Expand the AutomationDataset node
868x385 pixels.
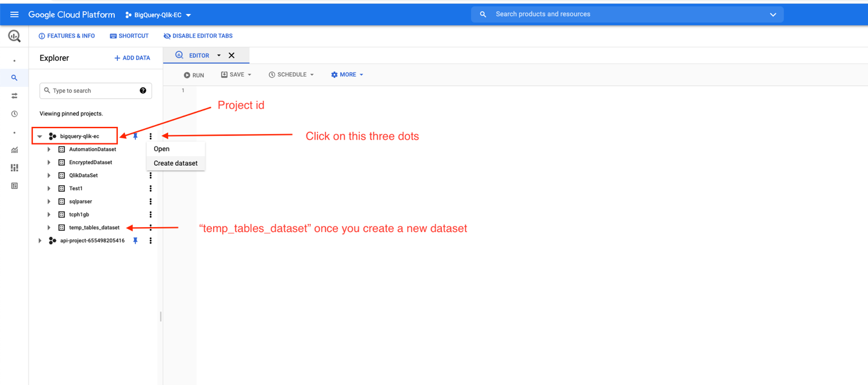49,149
